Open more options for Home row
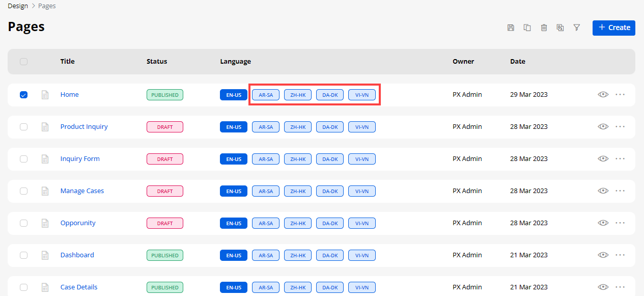Viewport: 644px width, 296px height. point(620,94)
